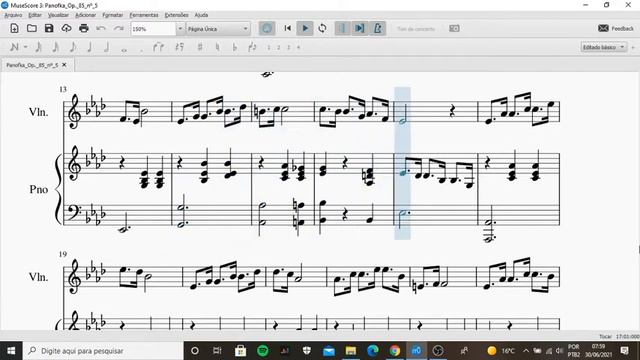
Task: Click the 150% zoom input field
Action: coord(153,29)
